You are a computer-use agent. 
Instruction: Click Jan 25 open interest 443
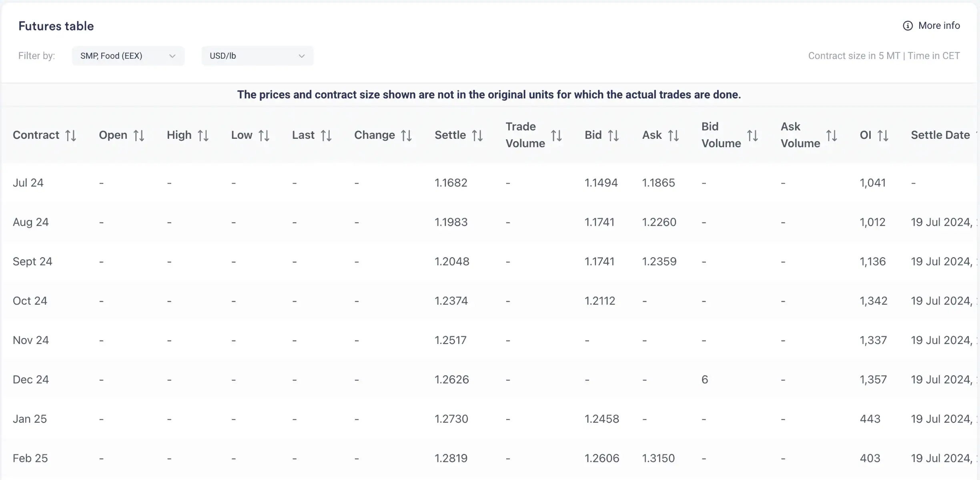click(x=870, y=419)
